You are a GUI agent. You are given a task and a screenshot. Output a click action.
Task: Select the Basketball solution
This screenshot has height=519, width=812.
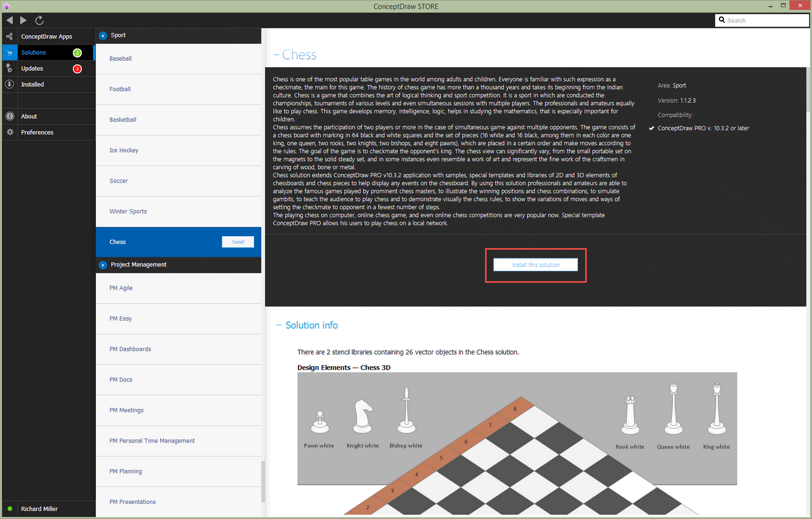click(179, 120)
